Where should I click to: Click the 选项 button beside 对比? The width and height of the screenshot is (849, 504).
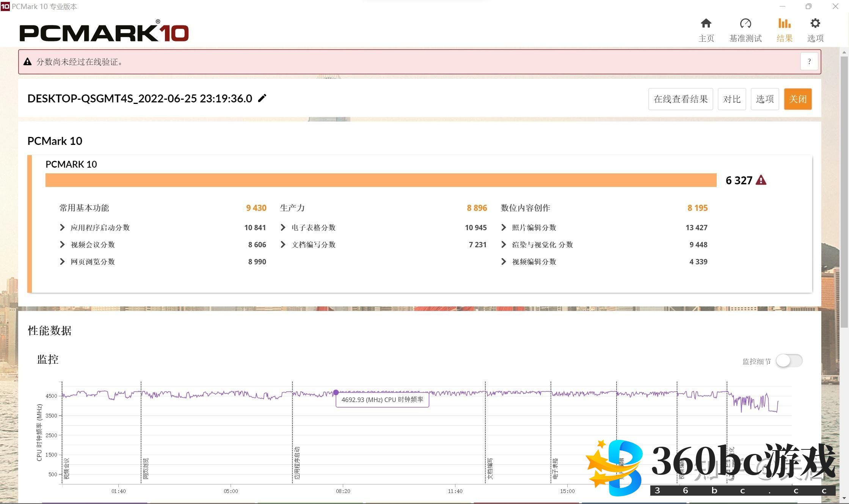764,99
